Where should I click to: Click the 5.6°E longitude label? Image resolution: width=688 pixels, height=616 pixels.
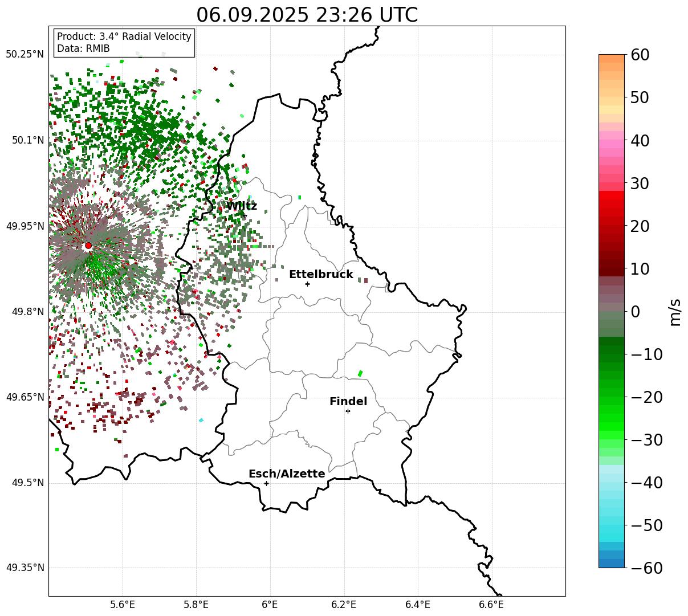click(123, 604)
